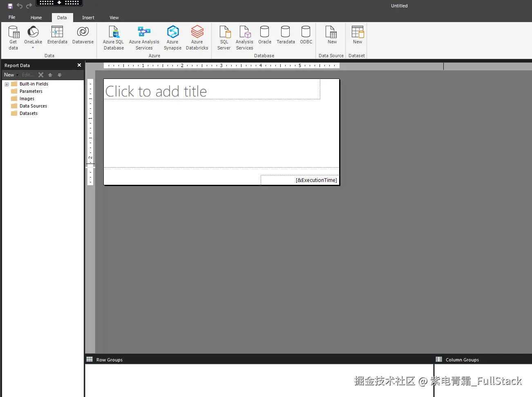Click the Delete X icon in Report Data
Image resolution: width=532 pixels, height=397 pixels.
41,75
